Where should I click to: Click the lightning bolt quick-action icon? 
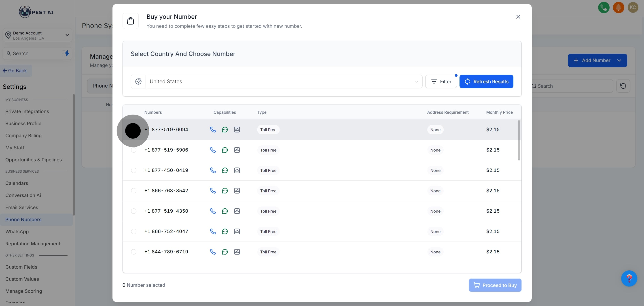[x=67, y=53]
